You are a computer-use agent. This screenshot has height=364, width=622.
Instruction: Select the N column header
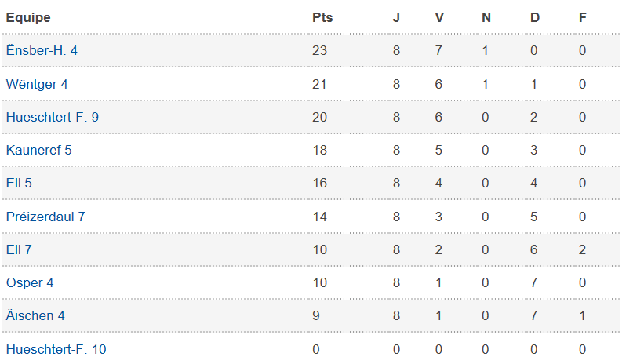pos(486,18)
